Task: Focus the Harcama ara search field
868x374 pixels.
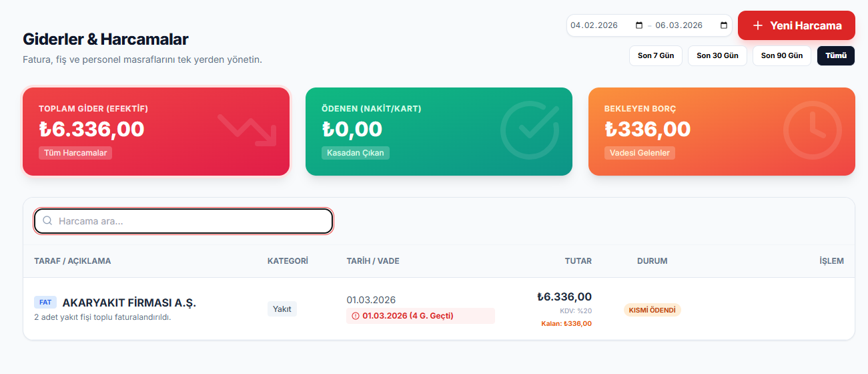Action: click(193, 221)
